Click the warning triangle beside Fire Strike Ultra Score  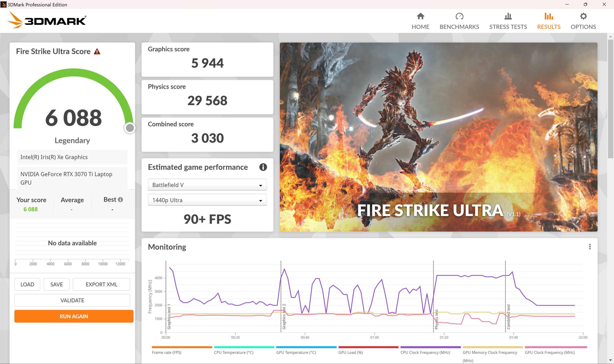[97, 51]
